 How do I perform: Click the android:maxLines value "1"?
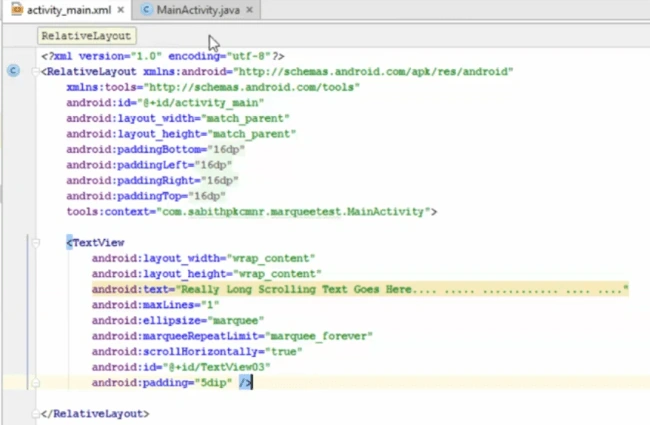tap(210, 305)
